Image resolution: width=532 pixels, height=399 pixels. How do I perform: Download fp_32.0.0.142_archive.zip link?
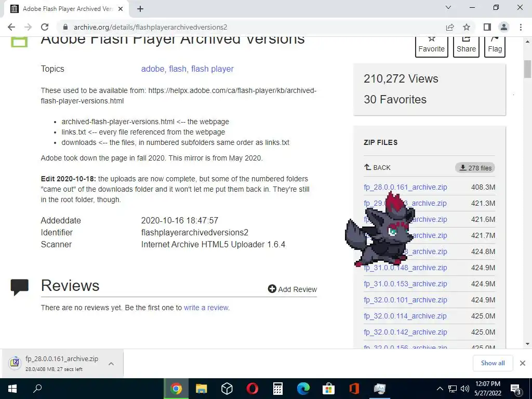(x=405, y=332)
